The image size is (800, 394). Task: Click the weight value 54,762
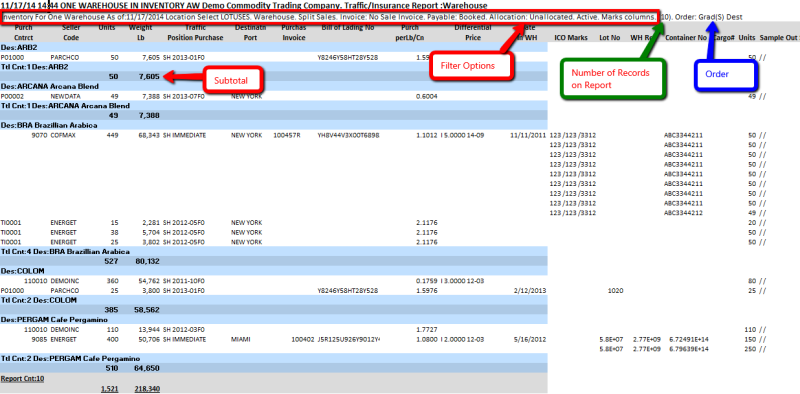pos(149,281)
